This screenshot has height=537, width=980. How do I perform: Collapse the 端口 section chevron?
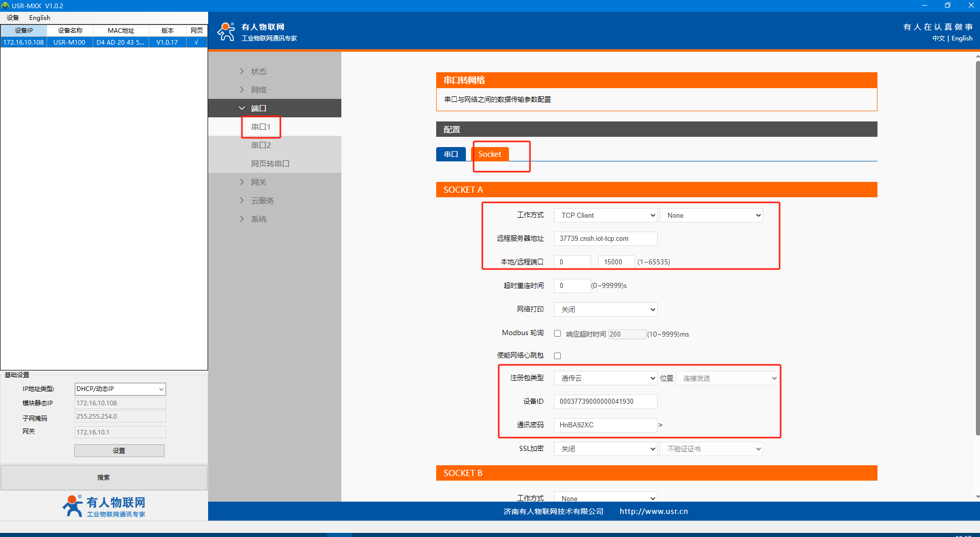point(242,108)
